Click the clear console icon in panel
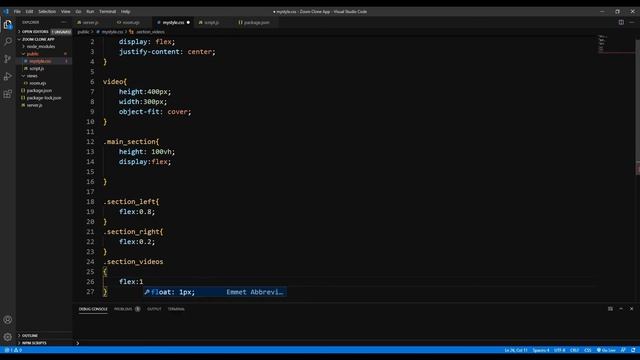 coord(610,309)
